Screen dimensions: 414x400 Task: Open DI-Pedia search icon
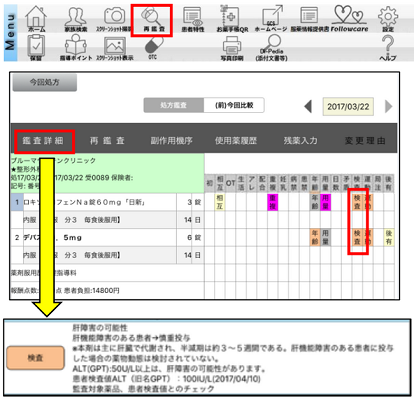pos(271,48)
